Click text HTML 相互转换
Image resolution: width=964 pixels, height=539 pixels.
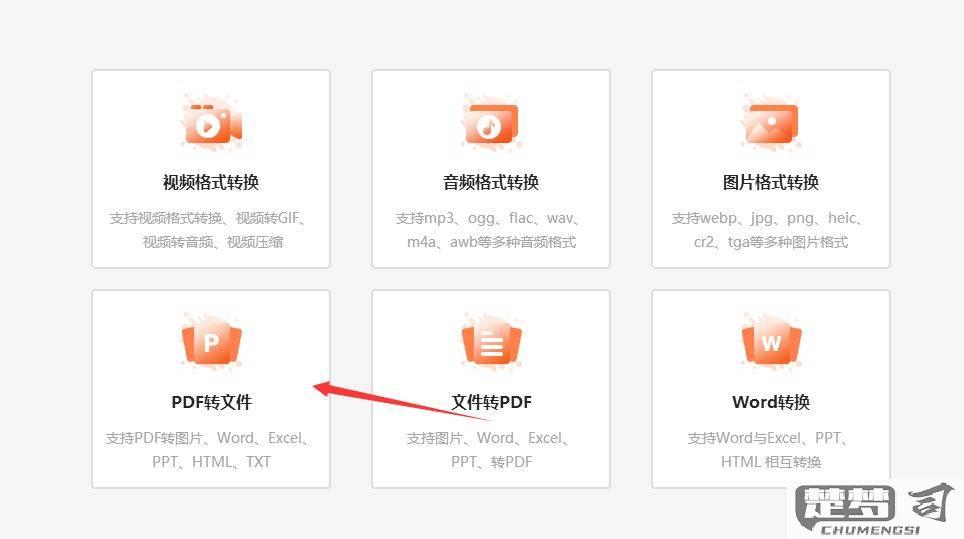771,462
